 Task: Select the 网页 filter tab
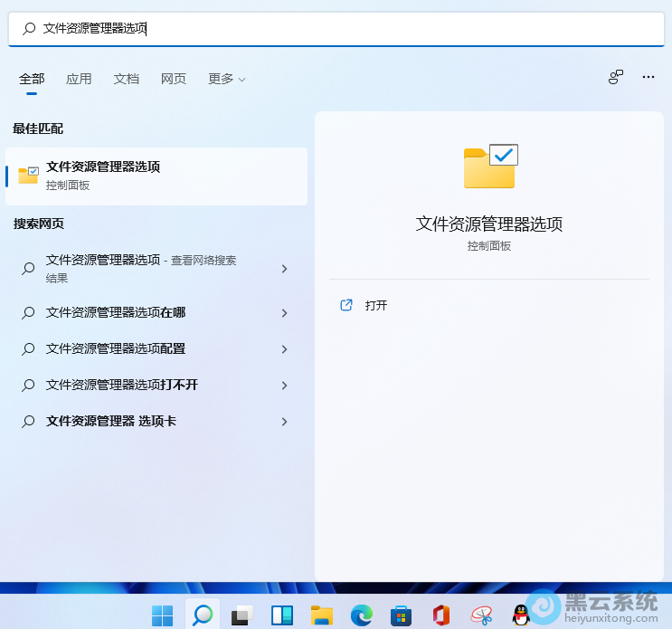(174, 80)
